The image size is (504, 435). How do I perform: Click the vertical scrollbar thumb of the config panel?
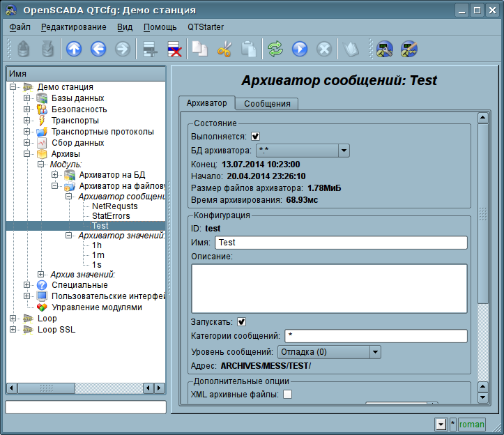point(483,213)
